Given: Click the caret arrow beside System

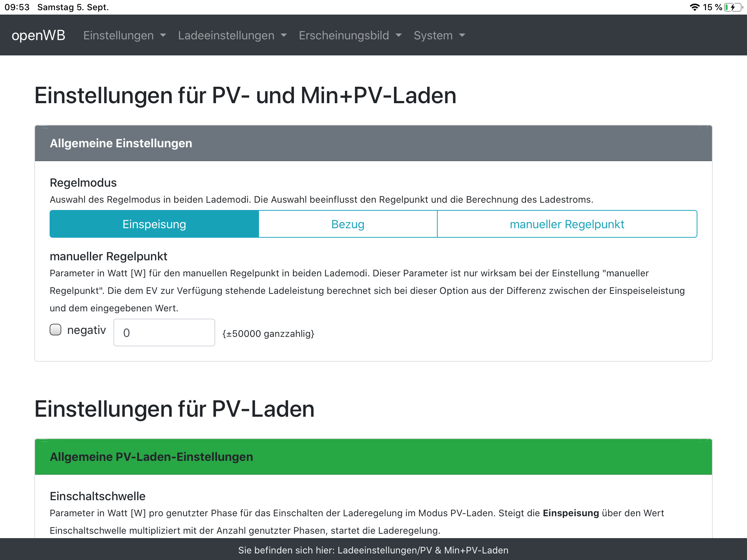Looking at the screenshot, I should point(462,35).
